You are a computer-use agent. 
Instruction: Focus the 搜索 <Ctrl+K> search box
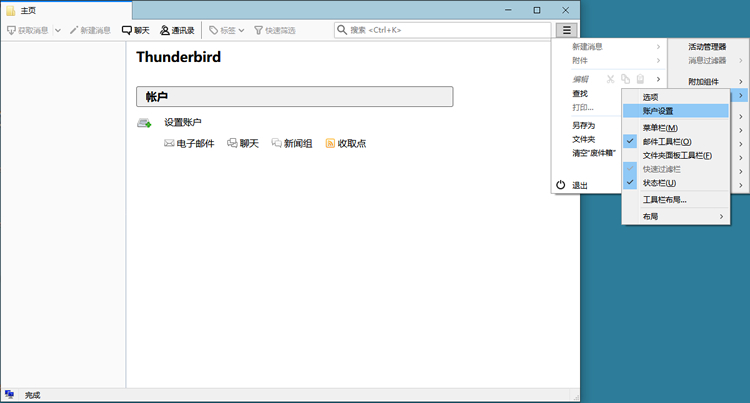click(x=442, y=30)
